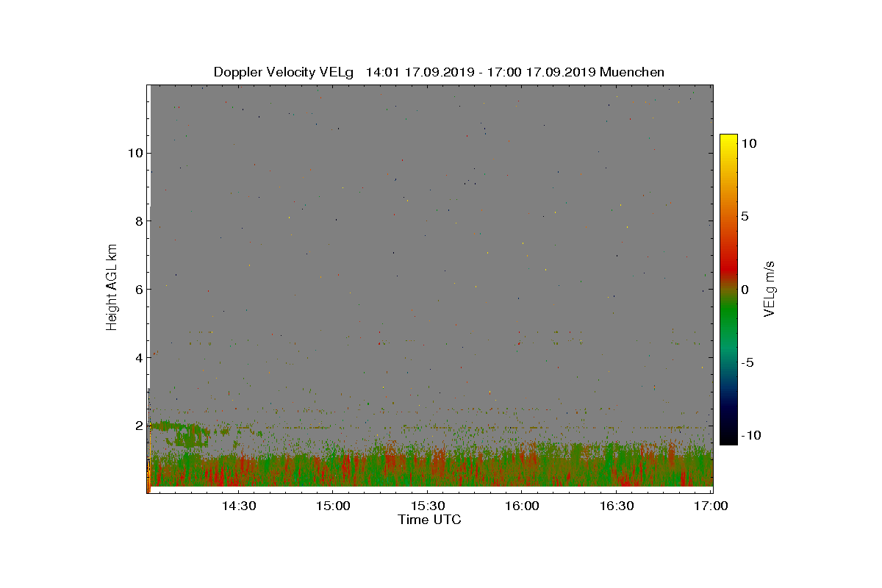Click the 'VELg m/s' colorbar label
The width and height of the screenshot is (882, 588).
[x=770, y=289]
